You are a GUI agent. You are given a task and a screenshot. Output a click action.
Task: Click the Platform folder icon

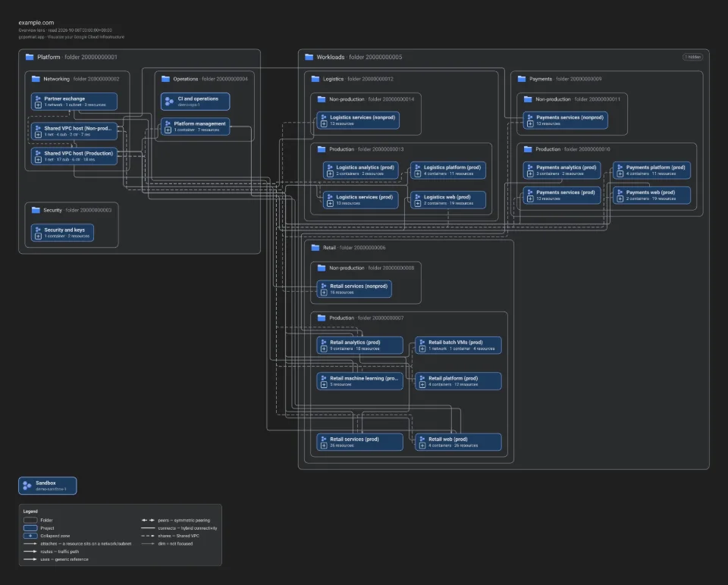pyautogui.click(x=30, y=57)
